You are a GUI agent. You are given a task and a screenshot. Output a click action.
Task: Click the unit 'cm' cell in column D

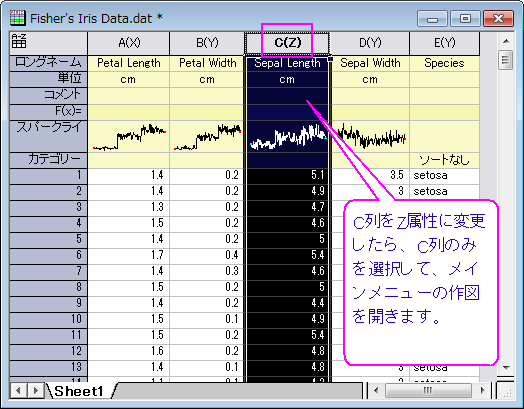[370, 80]
